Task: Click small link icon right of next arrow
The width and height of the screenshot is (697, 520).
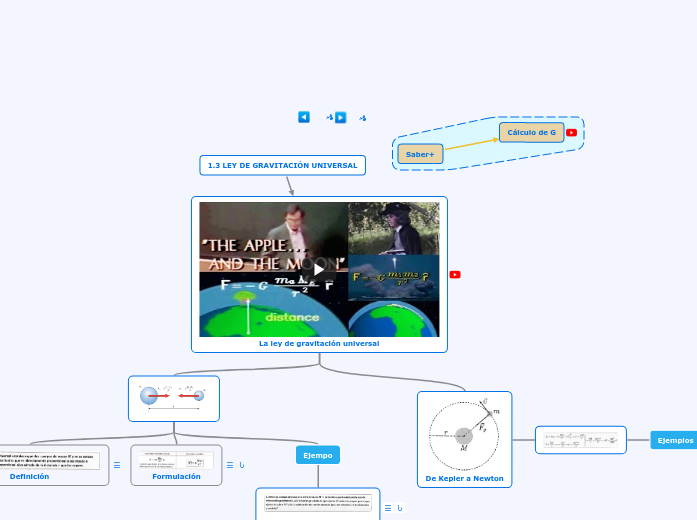Action: (363, 118)
